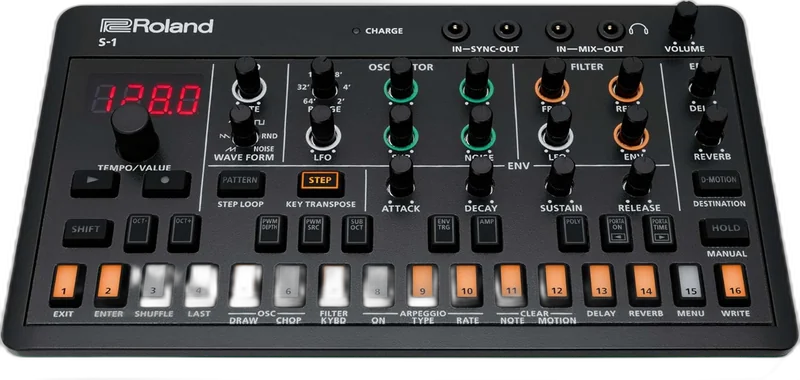Tap the pad above FILTER KYBD
The height and width of the screenshot is (380, 800).
point(334,285)
